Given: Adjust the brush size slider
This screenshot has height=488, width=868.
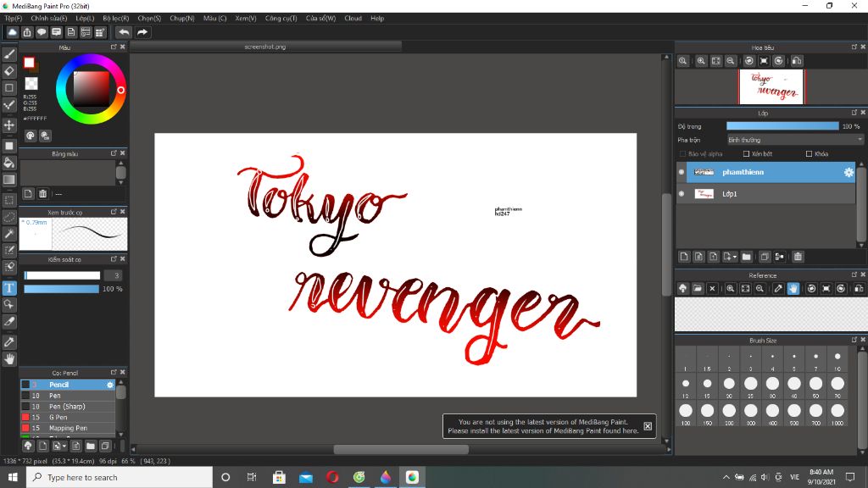Looking at the screenshot, I should tap(62, 275).
